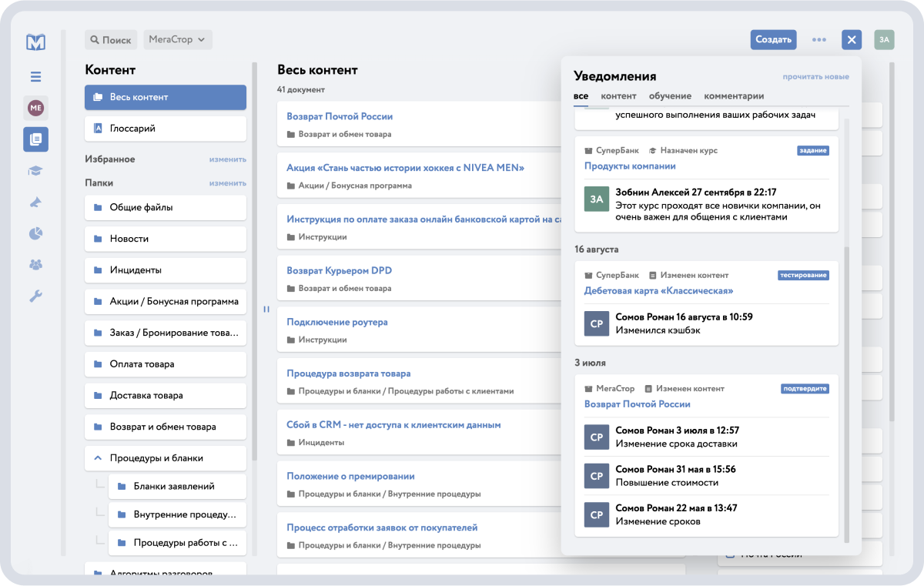Open Продукты компании notification link
The width and height of the screenshot is (924, 586).
click(630, 166)
